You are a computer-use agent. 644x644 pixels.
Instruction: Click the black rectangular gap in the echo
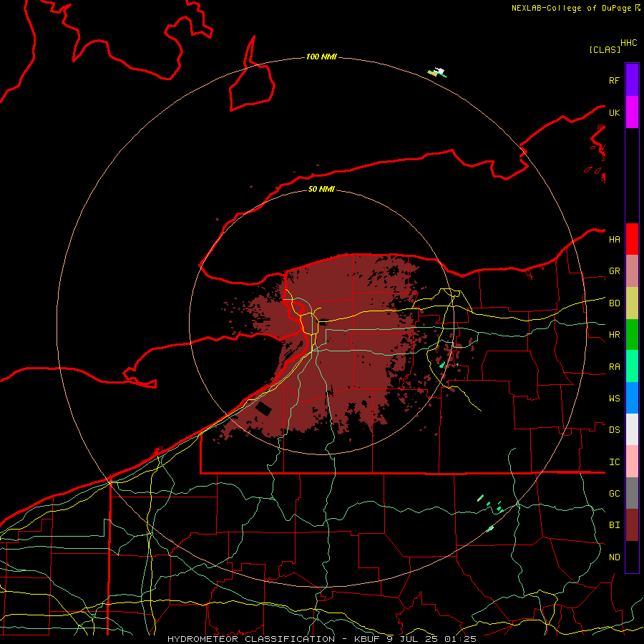263,409
